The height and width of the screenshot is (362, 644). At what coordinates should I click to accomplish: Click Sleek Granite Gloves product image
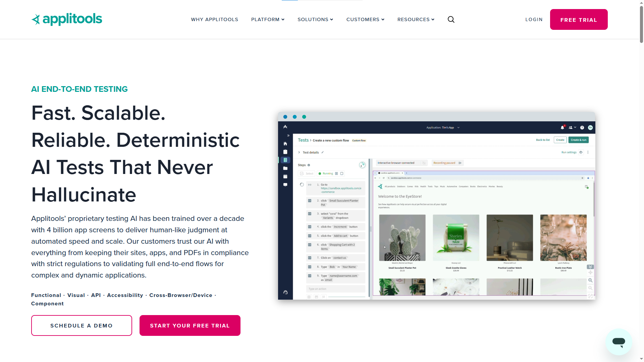(x=456, y=238)
